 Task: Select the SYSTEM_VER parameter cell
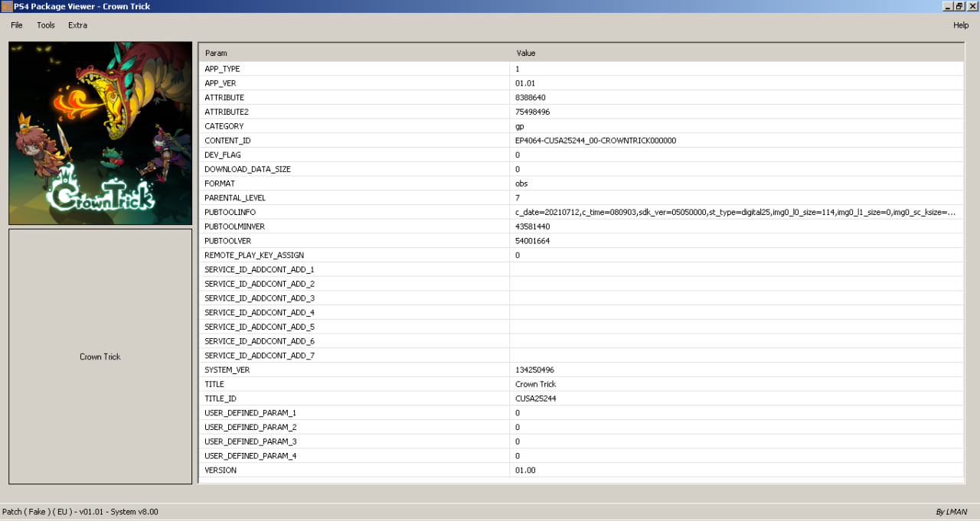[354, 370]
